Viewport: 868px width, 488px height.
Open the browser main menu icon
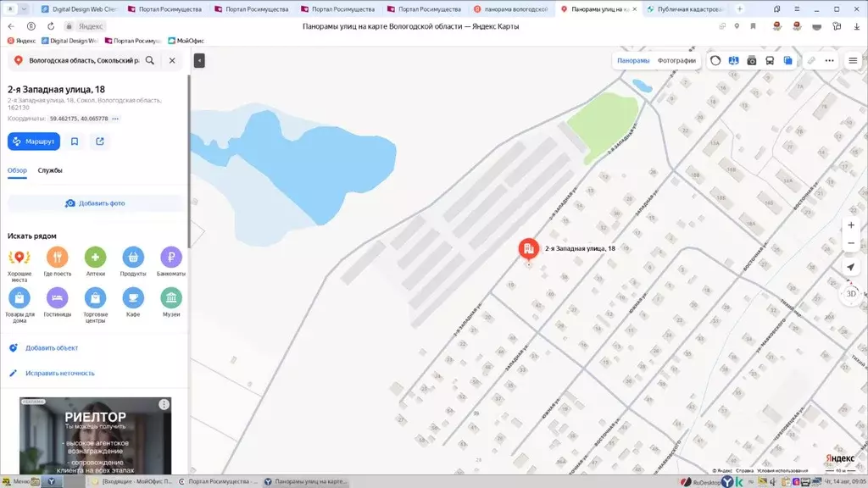click(797, 8)
